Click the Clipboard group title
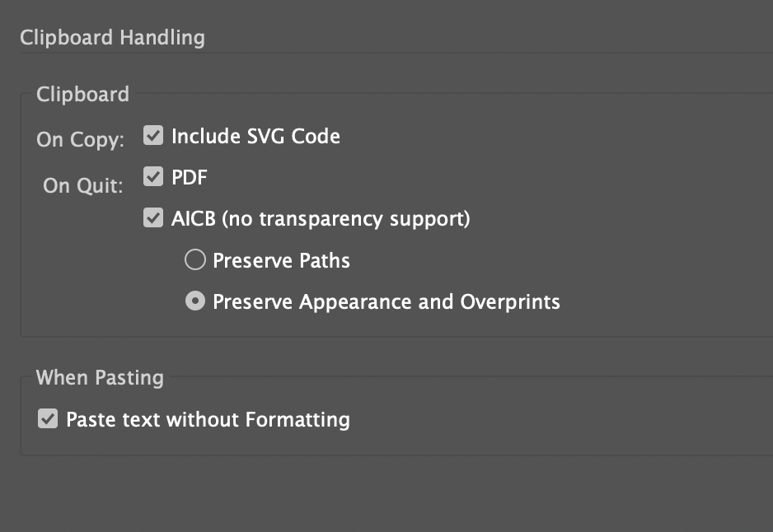The width and height of the screenshot is (773, 532). click(82, 95)
